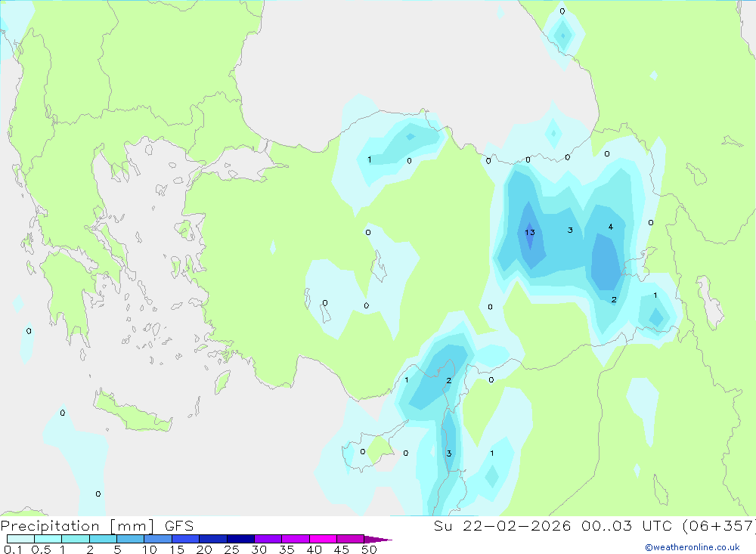Select the 25–30 mm navy legend swatch
The height and width of the screenshot is (554, 756).
(x=240, y=539)
